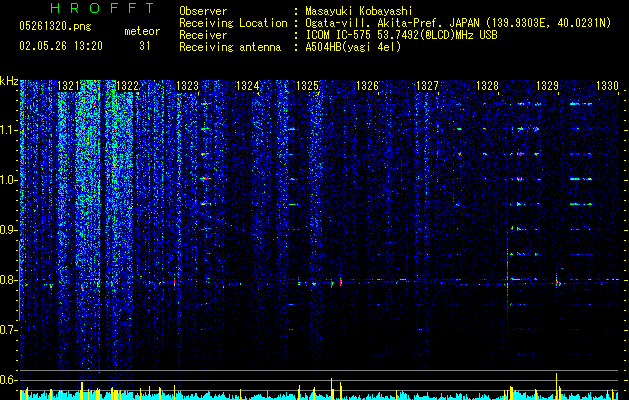Click the Observer label

203,11
